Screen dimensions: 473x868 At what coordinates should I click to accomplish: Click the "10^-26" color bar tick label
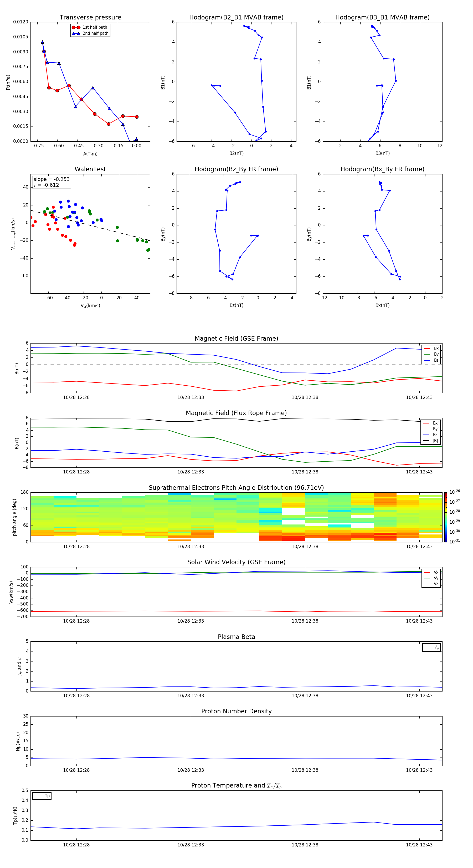(455, 492)
